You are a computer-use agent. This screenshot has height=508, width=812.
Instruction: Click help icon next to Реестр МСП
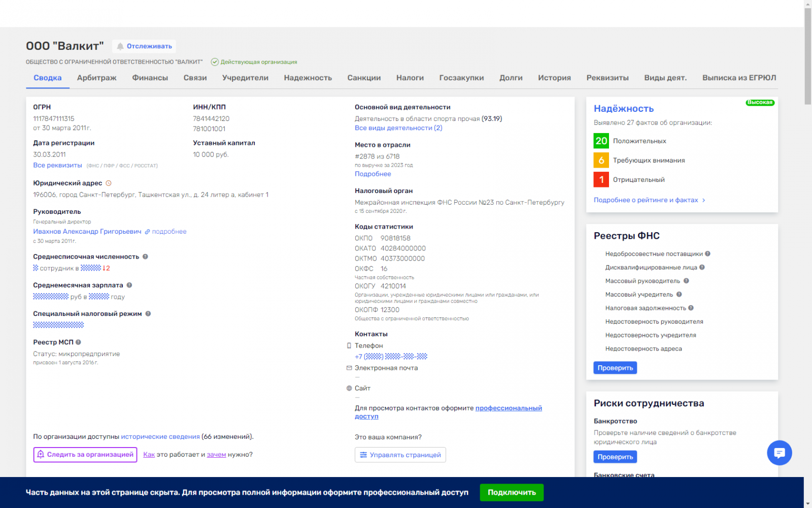(79, 342)
